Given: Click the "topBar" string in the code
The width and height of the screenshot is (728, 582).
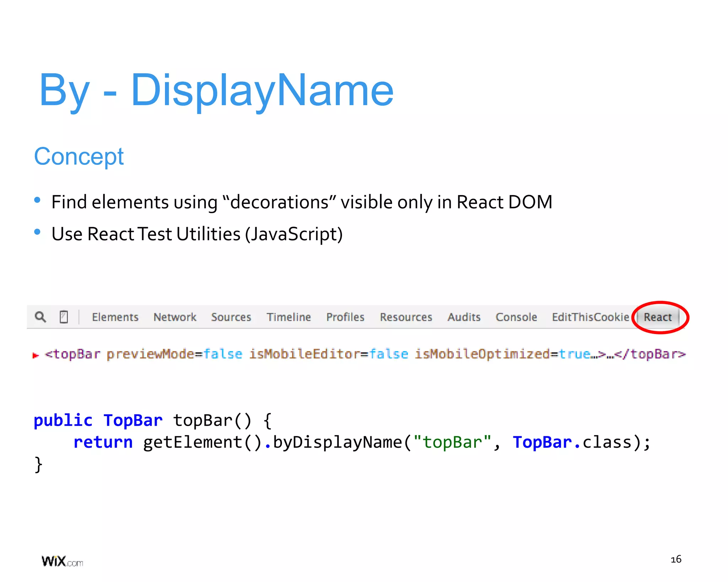Looking at the screenshot, I should [452, 443].
